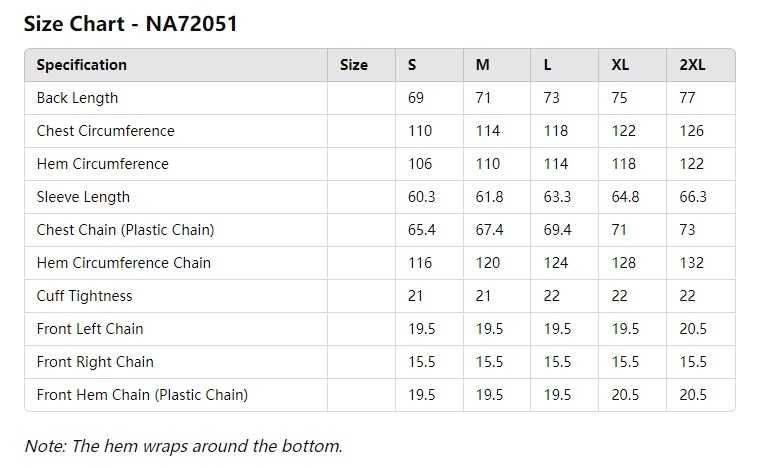Click the Cuff Tightness row label
The height and width of the screenshot is (468, 760).
(x=84, y=296)
